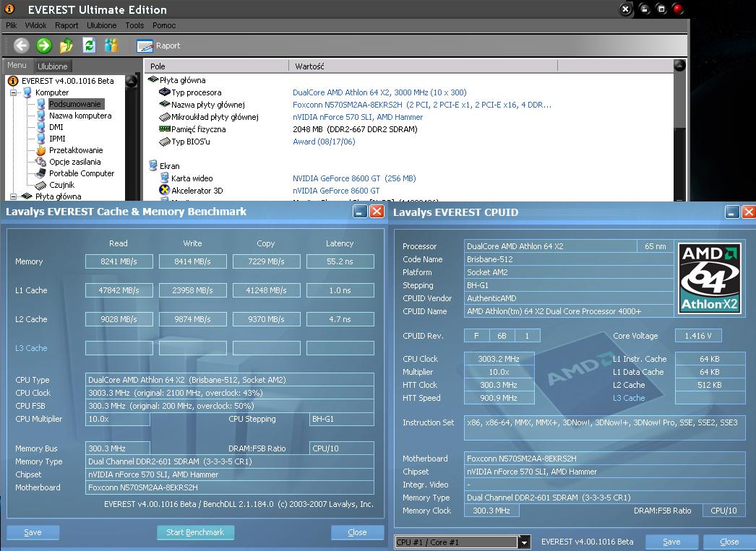756x551 pixels.
Task: Click the Wartość column header
Action: click(309, 66)
